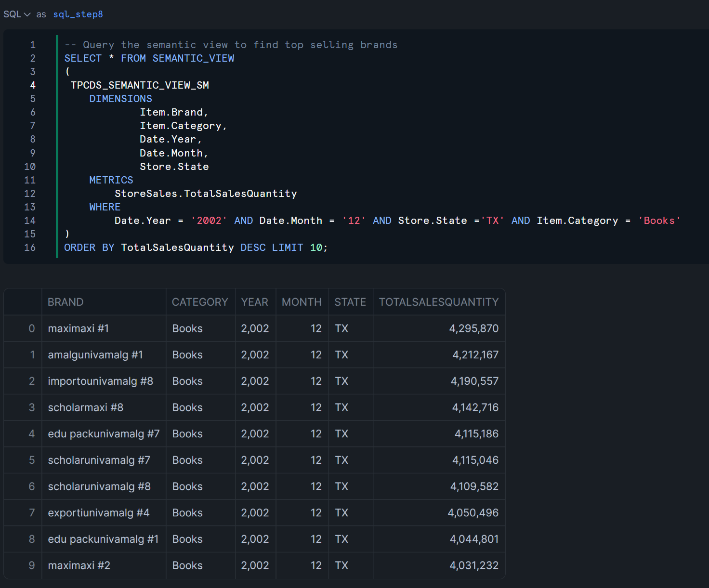The height and width of the screenshot is (588, 709).
Task: Click line number 4 in the gutter
Action: pos(33,85)
